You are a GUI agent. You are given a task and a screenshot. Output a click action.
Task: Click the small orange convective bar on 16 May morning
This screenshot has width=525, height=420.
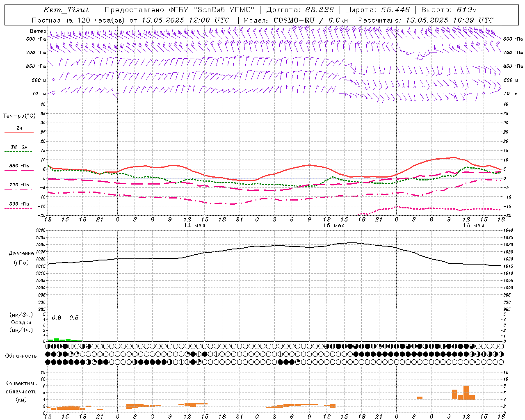[x=420, y=397]
